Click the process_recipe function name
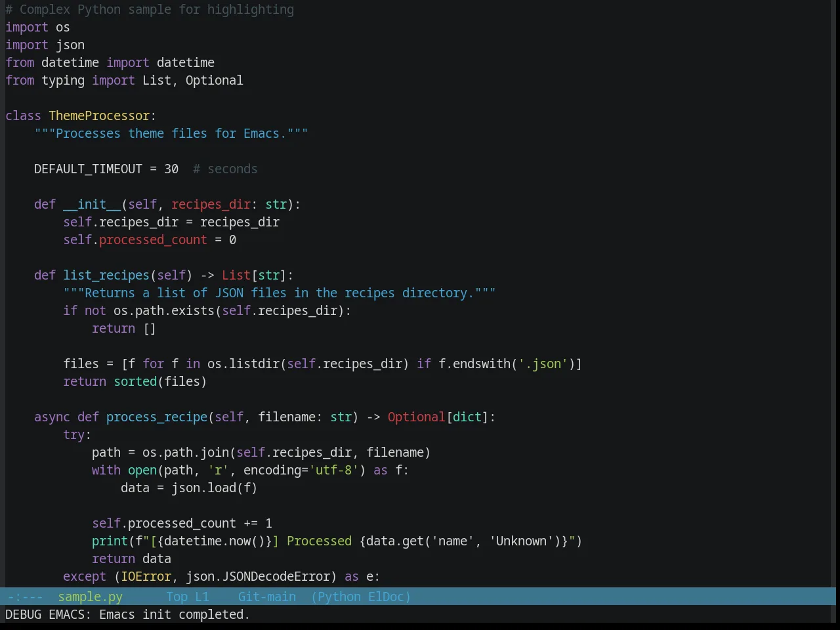Viewport: 840px width, 630px height. tap(157, 417)
